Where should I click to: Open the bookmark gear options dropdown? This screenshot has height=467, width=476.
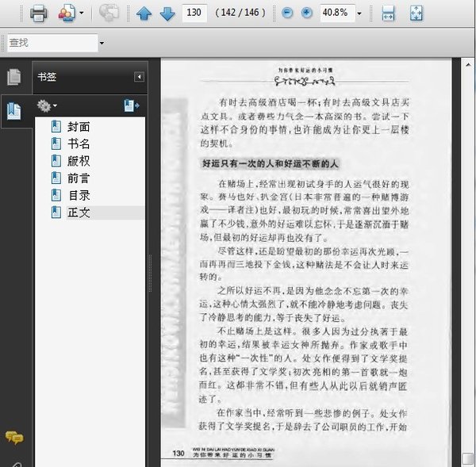[47, 106]
